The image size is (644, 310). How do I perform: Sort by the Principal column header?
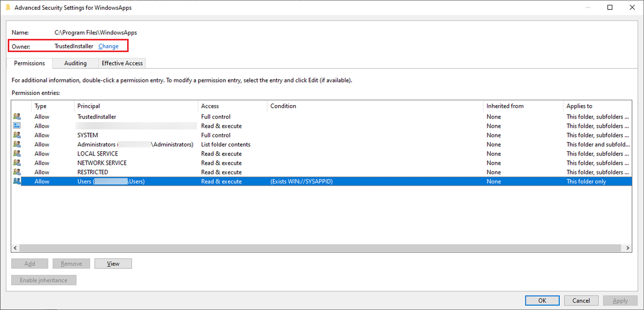[136, 106]
